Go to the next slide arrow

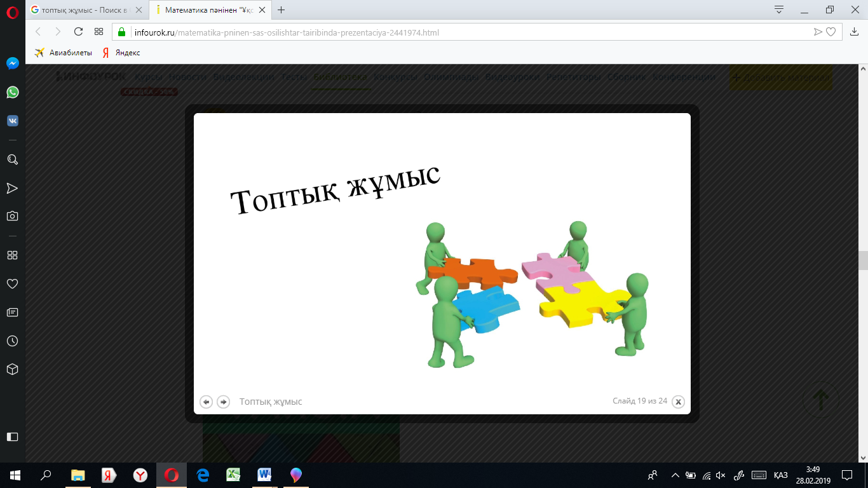pyautogui.click(x=223, y=402)
